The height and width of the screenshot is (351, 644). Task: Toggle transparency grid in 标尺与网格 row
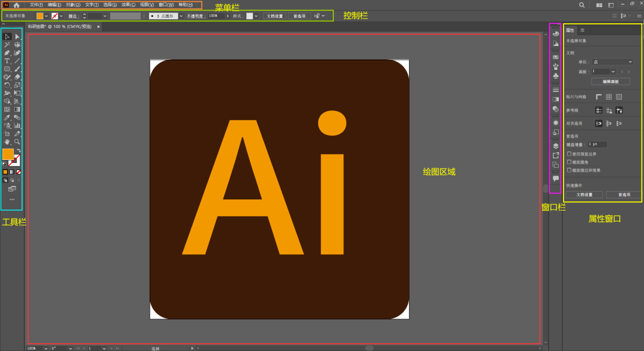619,97
